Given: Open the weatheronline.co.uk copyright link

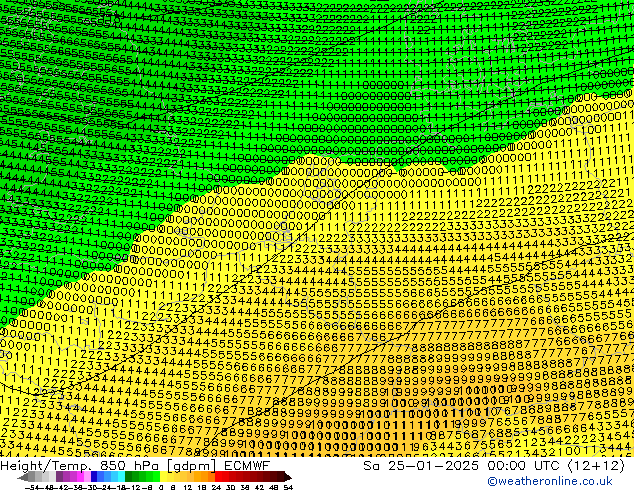Looking at the screenshot, I should point(550,481).
